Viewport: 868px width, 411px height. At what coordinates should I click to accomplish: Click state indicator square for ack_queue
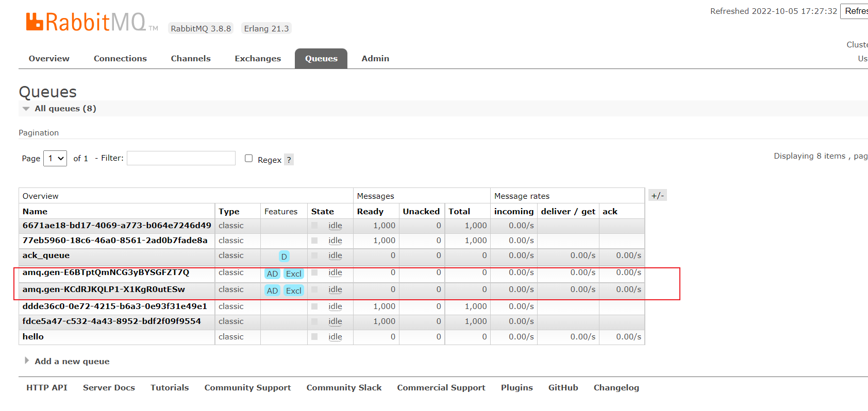pos(314,255)
